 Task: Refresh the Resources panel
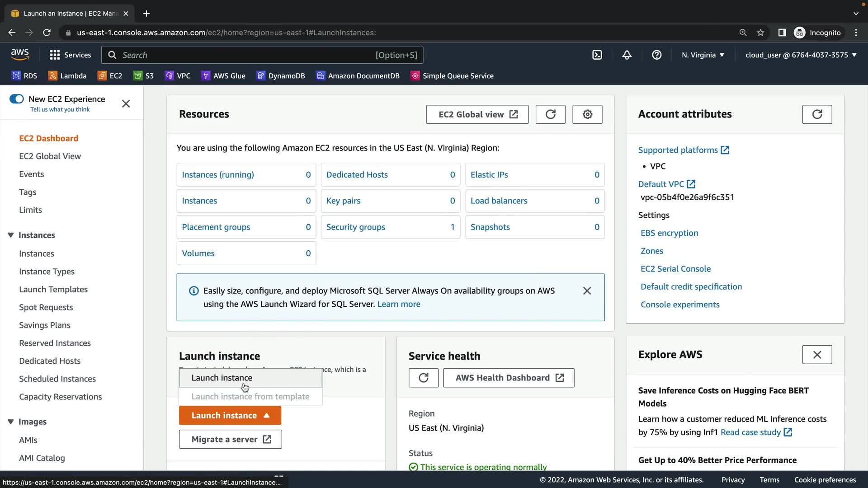(x=550, y=114)
